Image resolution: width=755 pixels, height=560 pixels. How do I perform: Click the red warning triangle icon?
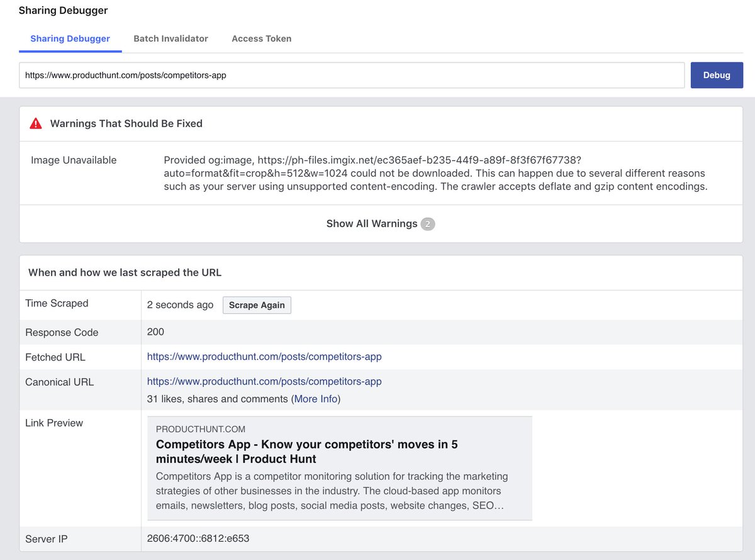point(36,123)
